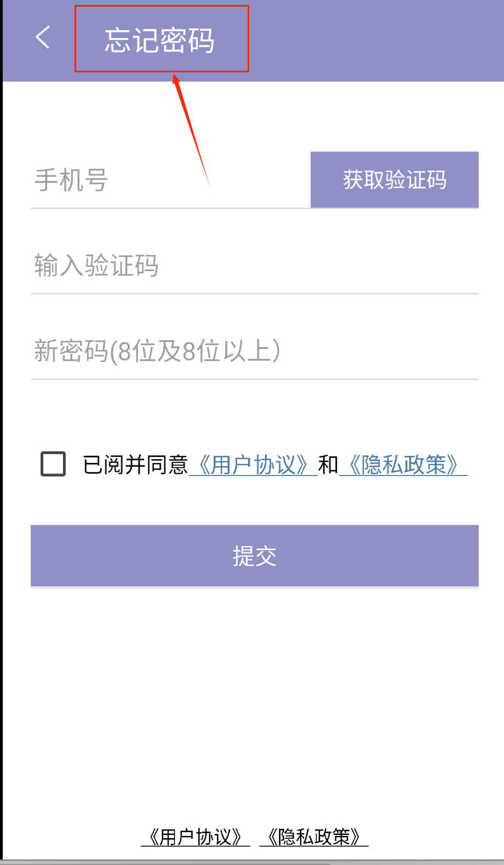
Task: Click the gray bar at the bottom edge
Action: click(x=252, y=862)
